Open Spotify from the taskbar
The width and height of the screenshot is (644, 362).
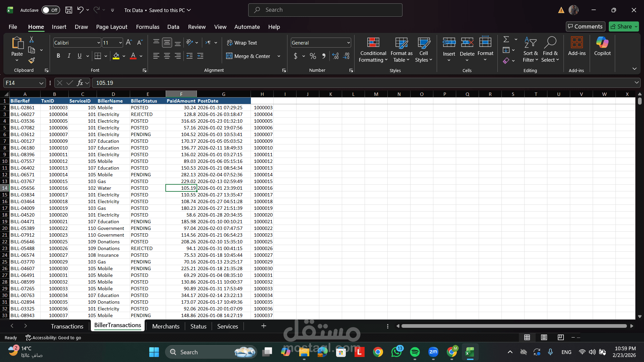415,352
